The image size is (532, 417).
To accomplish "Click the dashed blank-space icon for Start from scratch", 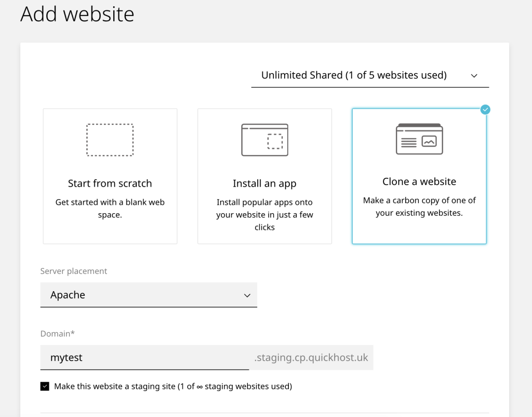I will pyautogui.click(x=110, y=140).
